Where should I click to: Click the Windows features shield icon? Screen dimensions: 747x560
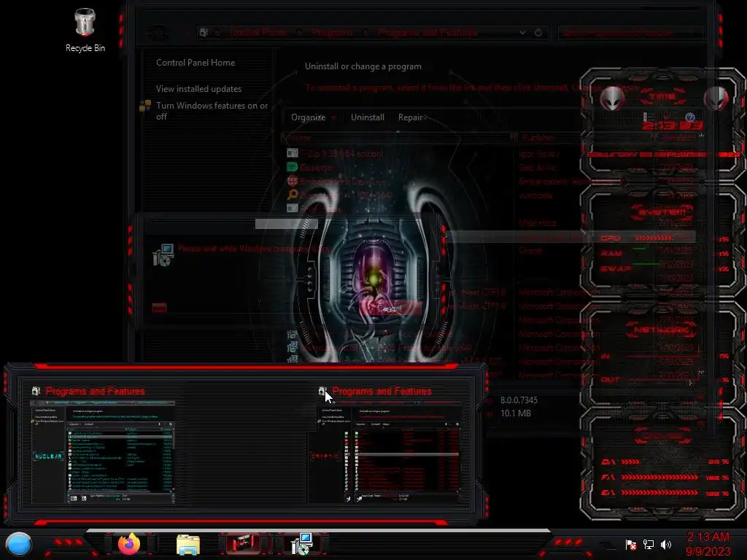click(x=145, y=106)
